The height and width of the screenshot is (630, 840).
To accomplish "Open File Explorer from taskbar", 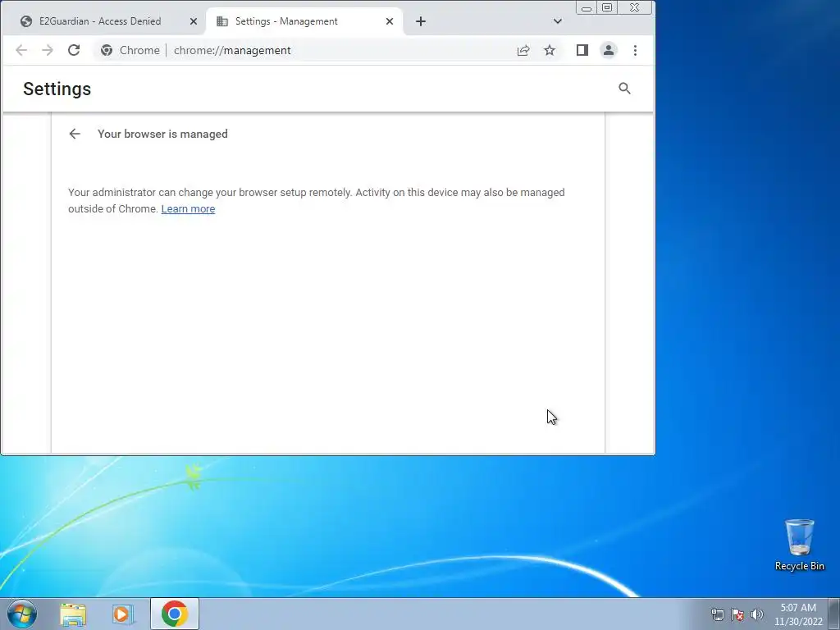I will pyautogui.click(x=73, y=614).
